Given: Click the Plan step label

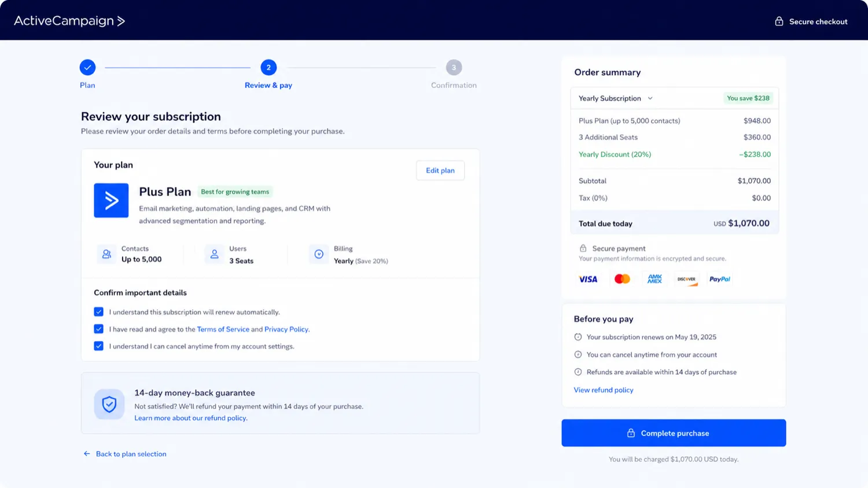Looking at the screenshot, I should 87,85.
